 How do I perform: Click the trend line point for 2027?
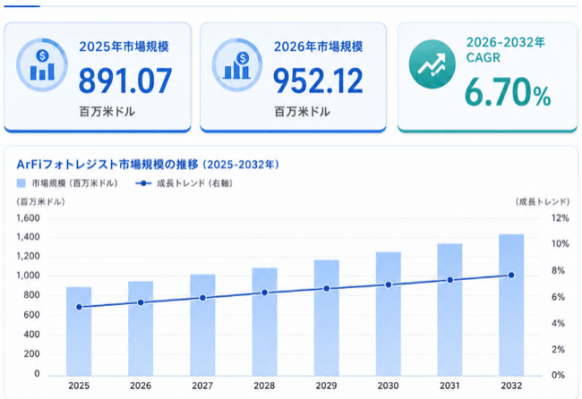[203, 298]
